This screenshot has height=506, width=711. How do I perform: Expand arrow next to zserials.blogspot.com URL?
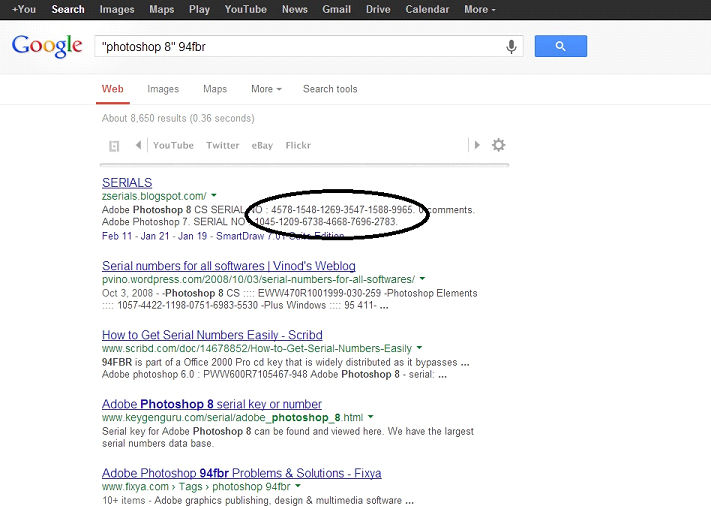tap(214, 195)
